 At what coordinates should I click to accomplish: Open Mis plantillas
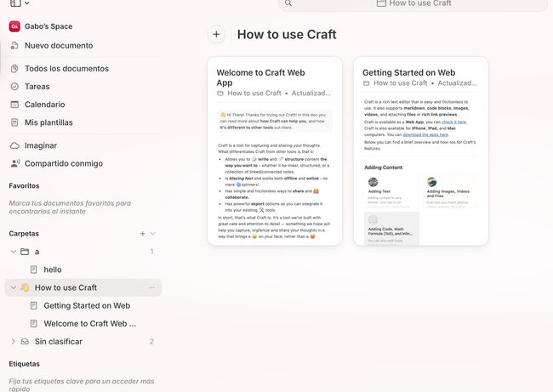point(48,122)
